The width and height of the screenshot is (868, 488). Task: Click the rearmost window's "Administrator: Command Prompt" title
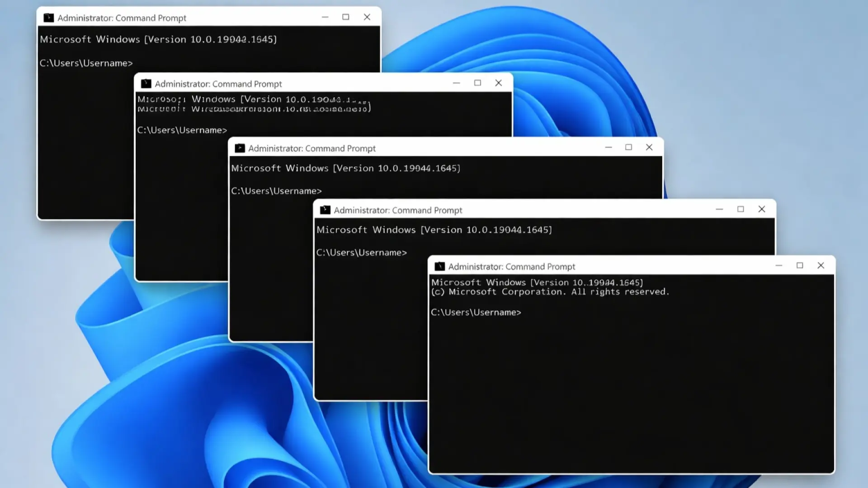(x=122, y=18)
